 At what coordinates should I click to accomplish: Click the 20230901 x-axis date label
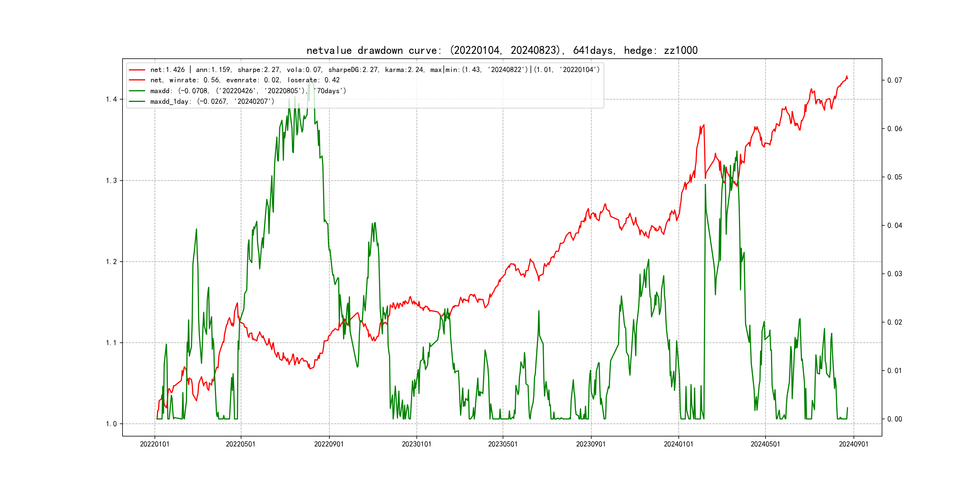pyautogui.click(x=591, y=444)
